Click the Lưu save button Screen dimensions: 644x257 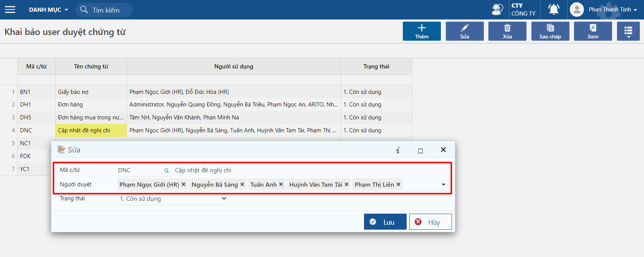coord(385,222)
